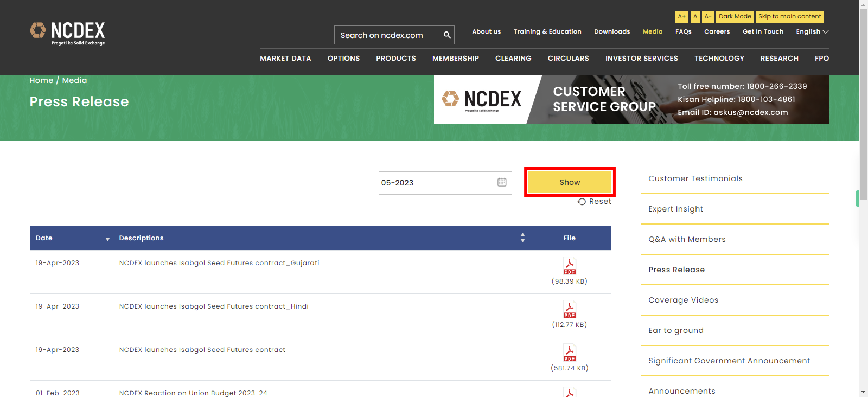Open MEMBERSHIP menu
The image size is (868, 397).
point(456,58)
